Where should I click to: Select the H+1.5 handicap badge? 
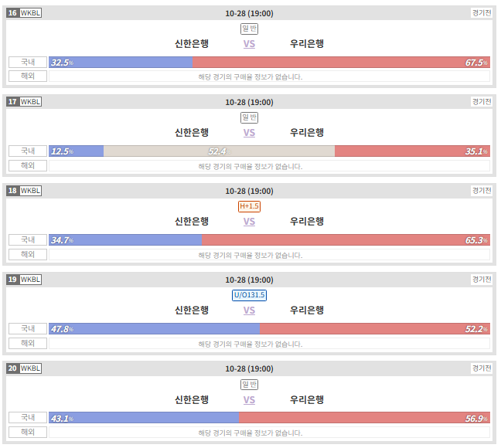click(249, 206)
